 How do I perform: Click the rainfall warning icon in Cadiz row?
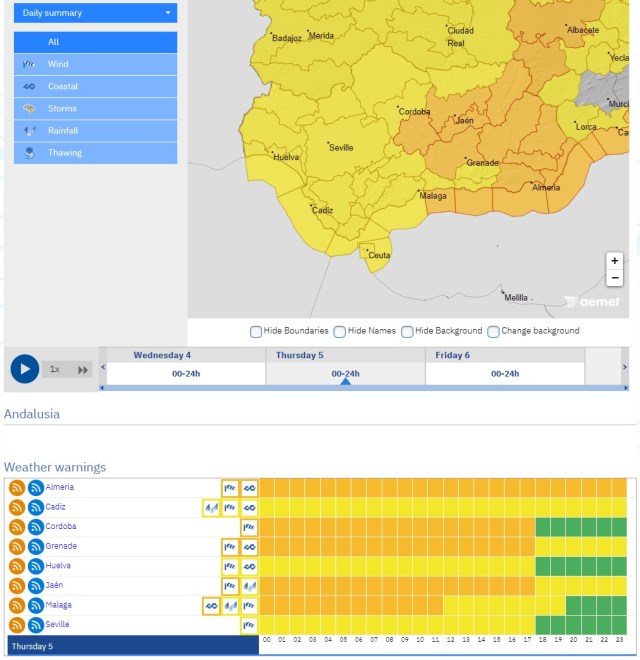(x=211, y=508)
